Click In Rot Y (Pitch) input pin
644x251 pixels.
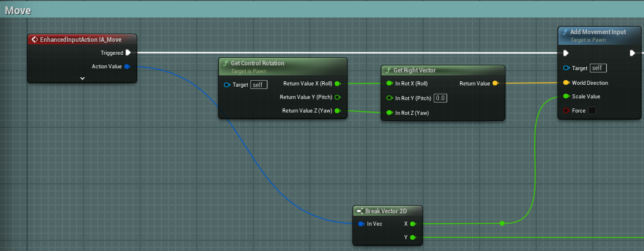tap(389, 98)
